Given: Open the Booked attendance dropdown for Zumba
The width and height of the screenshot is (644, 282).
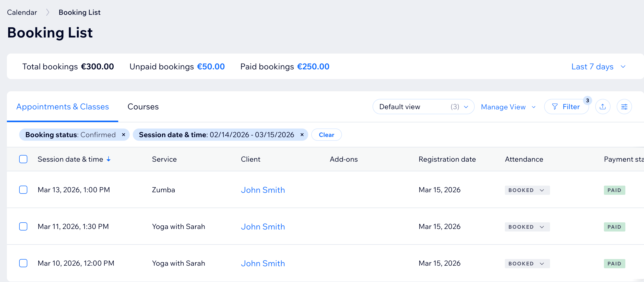Looking at the screenshot, I should pos(527,190).
